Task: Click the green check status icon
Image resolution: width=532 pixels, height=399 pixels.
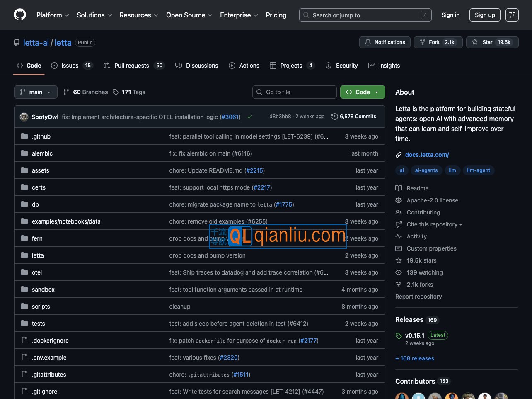Action: point(250,117)
